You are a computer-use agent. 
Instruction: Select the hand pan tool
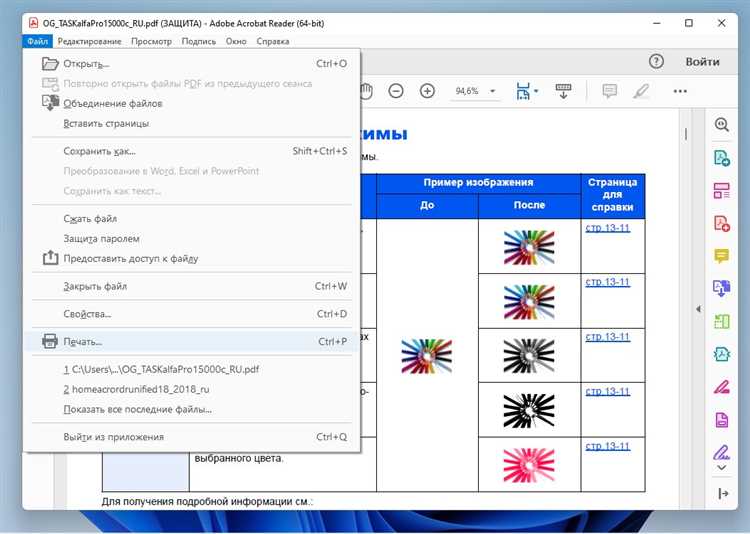tap(367, 91)
